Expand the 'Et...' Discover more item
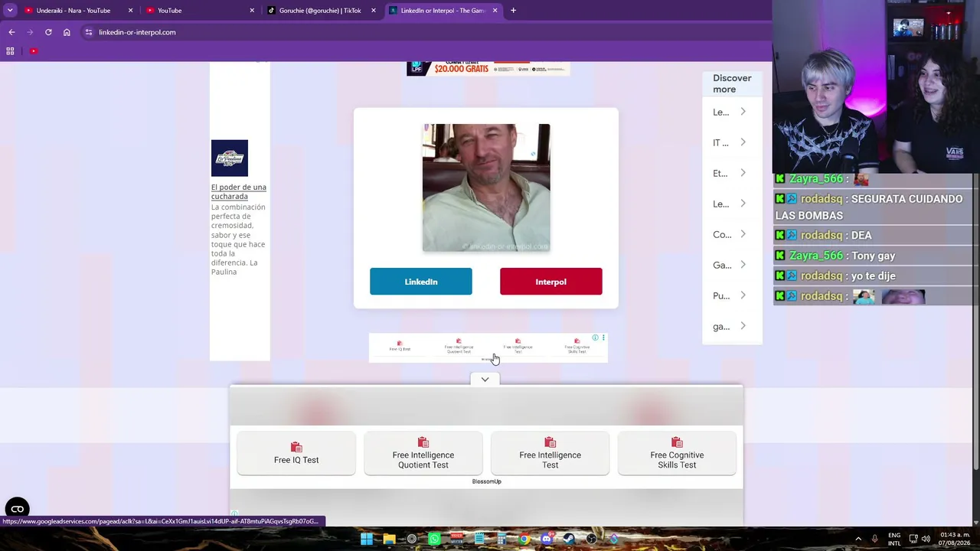Viewport: 980px width, 551px height. click(x=730, y=173)
